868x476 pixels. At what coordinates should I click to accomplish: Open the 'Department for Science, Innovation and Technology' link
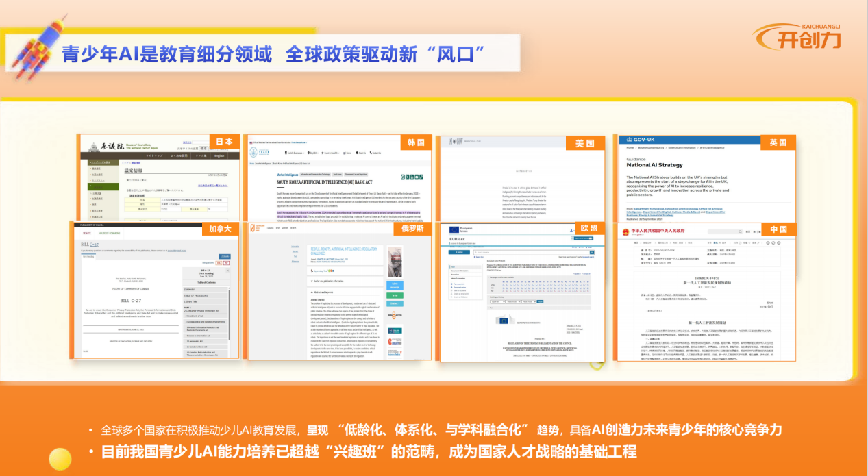click(x=666, y=208)
